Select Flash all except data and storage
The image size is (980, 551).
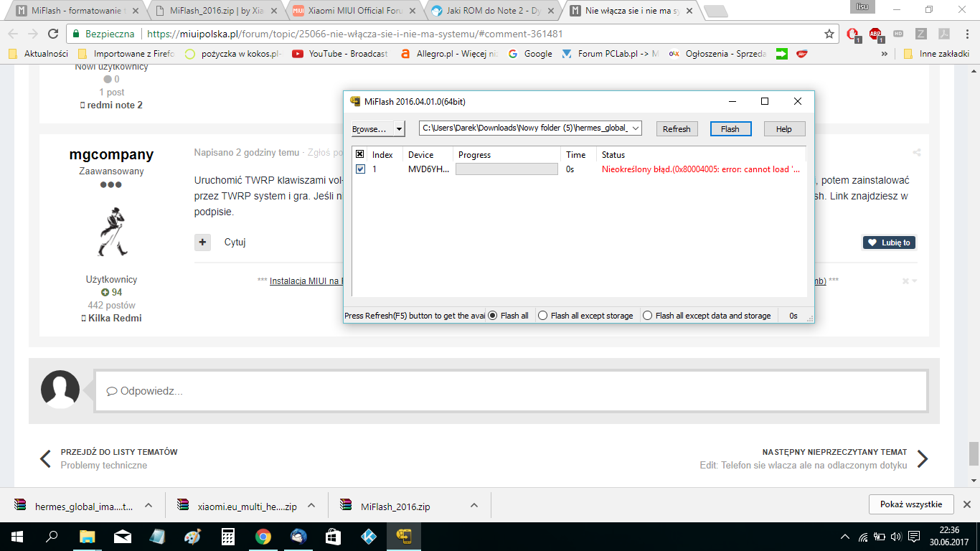pyautogui.click(x=648, y=316)
